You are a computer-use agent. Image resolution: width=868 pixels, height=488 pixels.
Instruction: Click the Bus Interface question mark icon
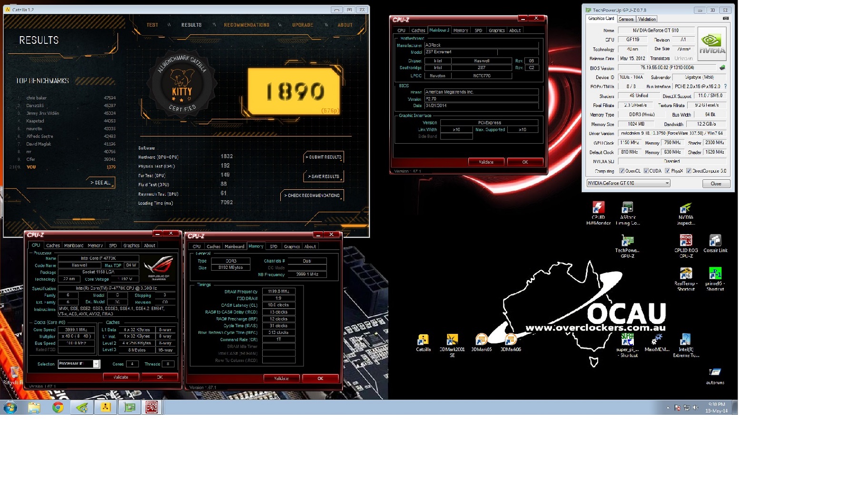725,87
